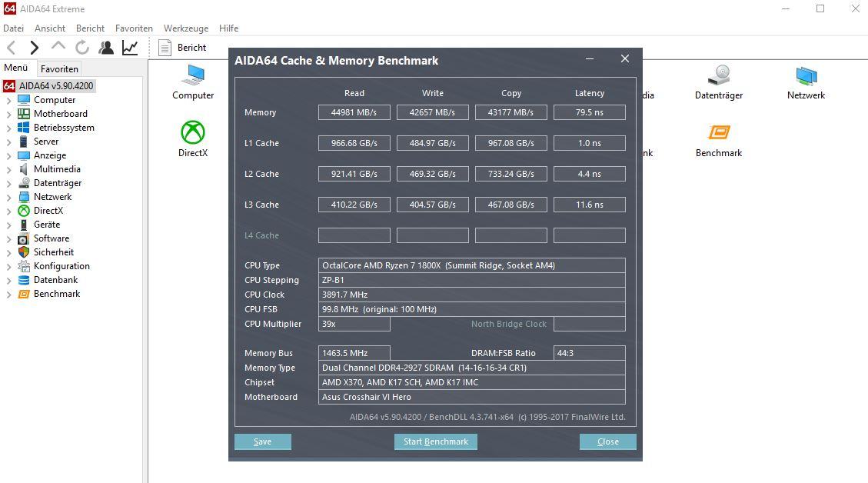Expand the Datenträger tree node

(x=8, y=183)
